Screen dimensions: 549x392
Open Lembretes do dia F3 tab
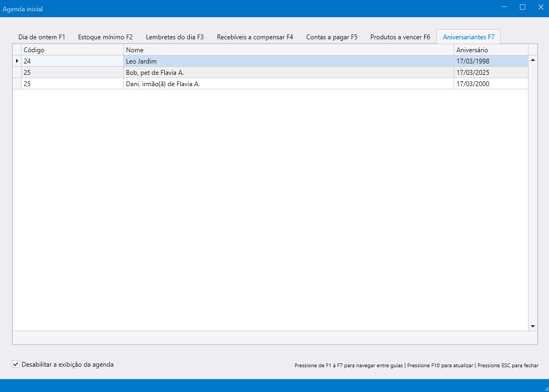click(174, 37)
